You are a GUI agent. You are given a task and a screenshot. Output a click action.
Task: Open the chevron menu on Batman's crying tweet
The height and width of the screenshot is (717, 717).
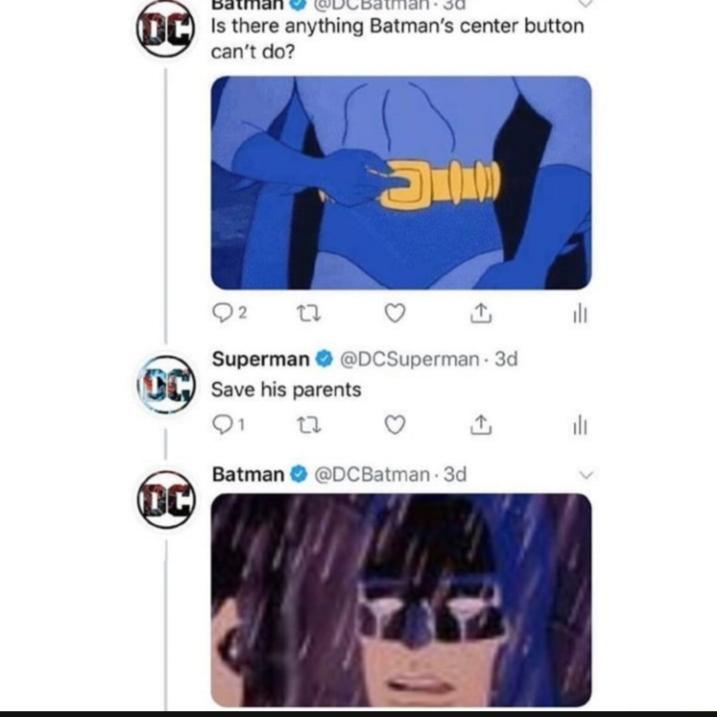pyautogui.click(x=586, y=475)
